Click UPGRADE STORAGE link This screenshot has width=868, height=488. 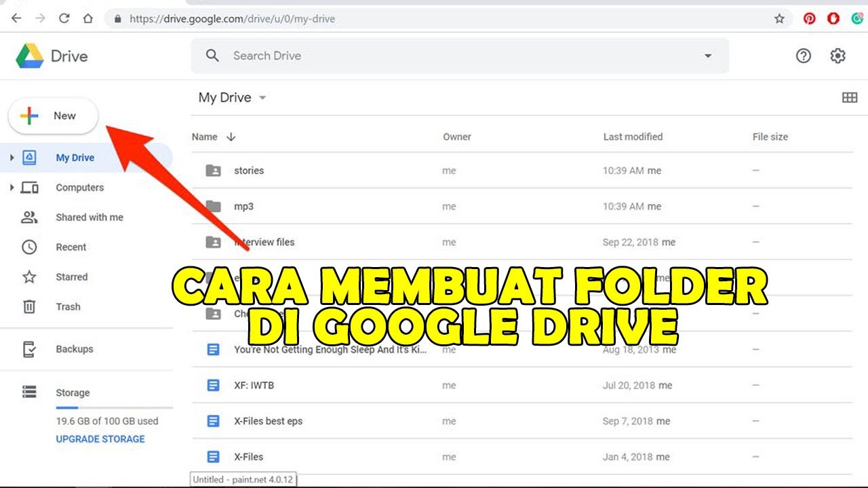click(x=100, y=439)
